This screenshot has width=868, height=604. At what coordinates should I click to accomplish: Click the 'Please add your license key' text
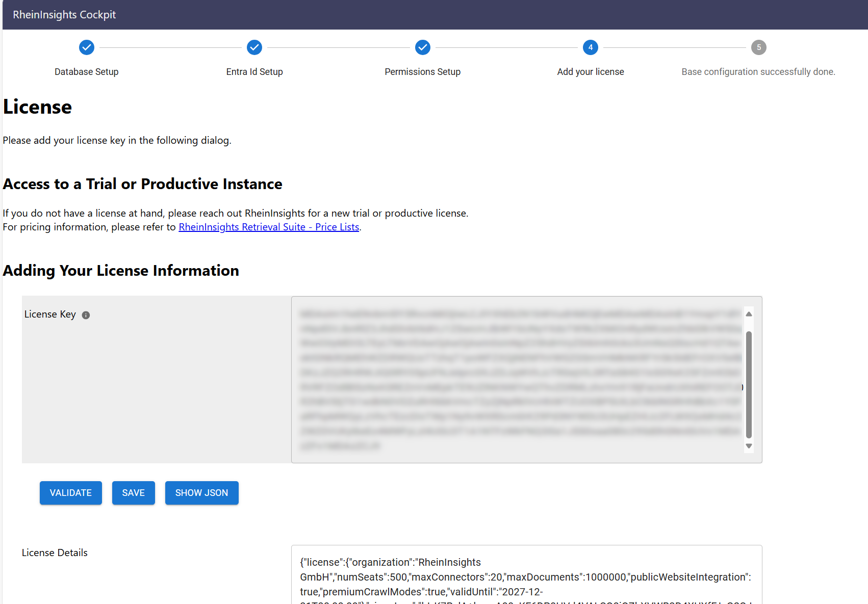117,140
